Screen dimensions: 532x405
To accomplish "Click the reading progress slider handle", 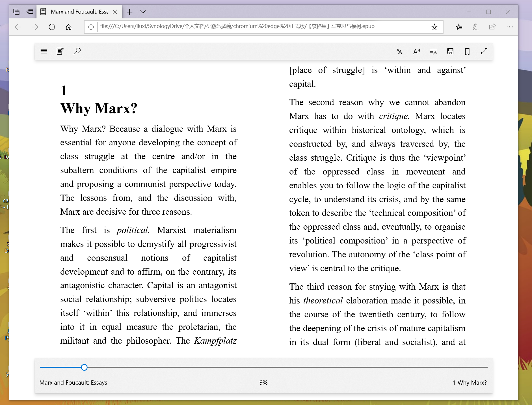I will pyautogui.click(x=84, y=367).
